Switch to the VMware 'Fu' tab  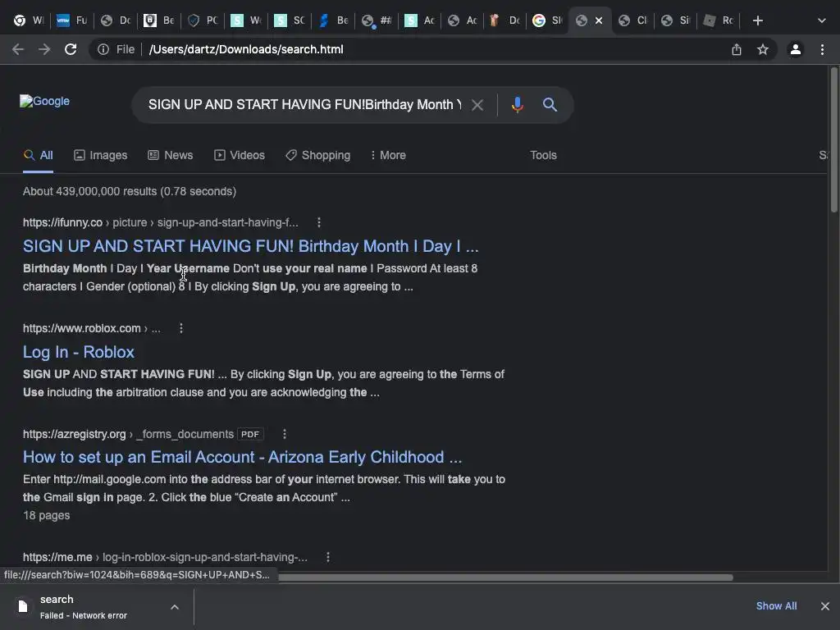[72, 21]
